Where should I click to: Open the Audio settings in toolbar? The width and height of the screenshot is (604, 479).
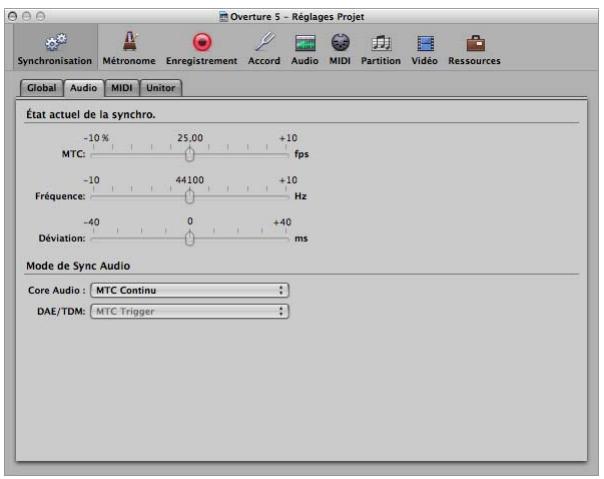[305, 48]
